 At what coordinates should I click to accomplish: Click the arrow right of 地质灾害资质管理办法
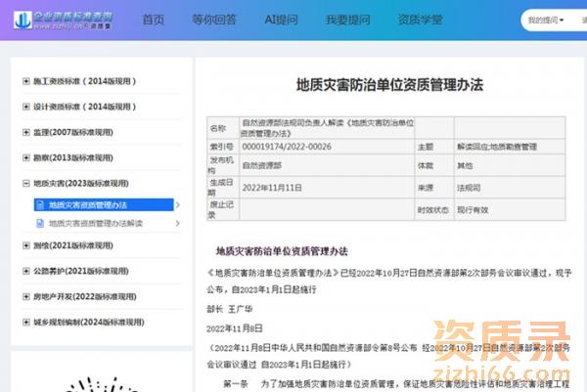[177, 205]
